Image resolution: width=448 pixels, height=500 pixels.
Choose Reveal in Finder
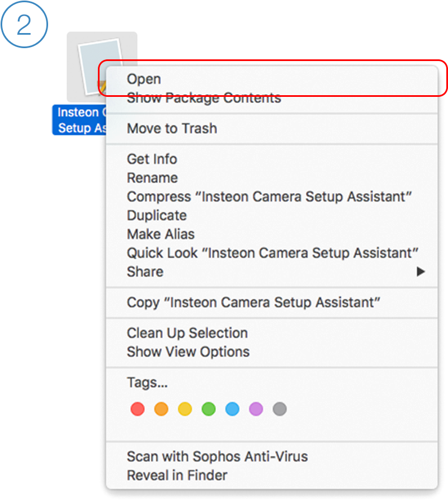177,475
